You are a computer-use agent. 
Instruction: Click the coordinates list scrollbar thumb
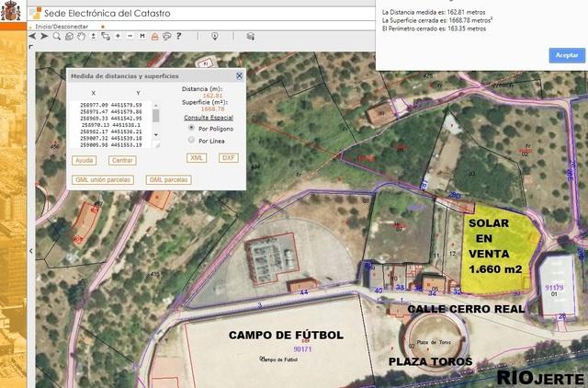156,117
